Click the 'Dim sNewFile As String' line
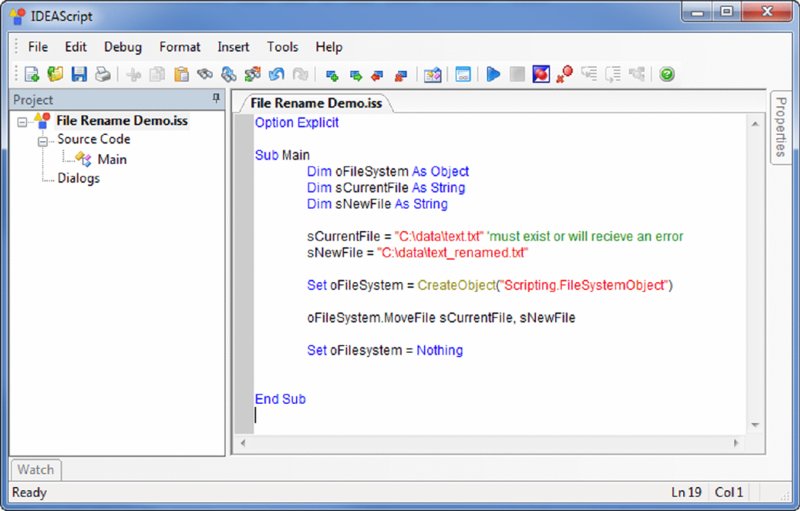This screenshot has height=511, width=800. [x=377, y=204]
